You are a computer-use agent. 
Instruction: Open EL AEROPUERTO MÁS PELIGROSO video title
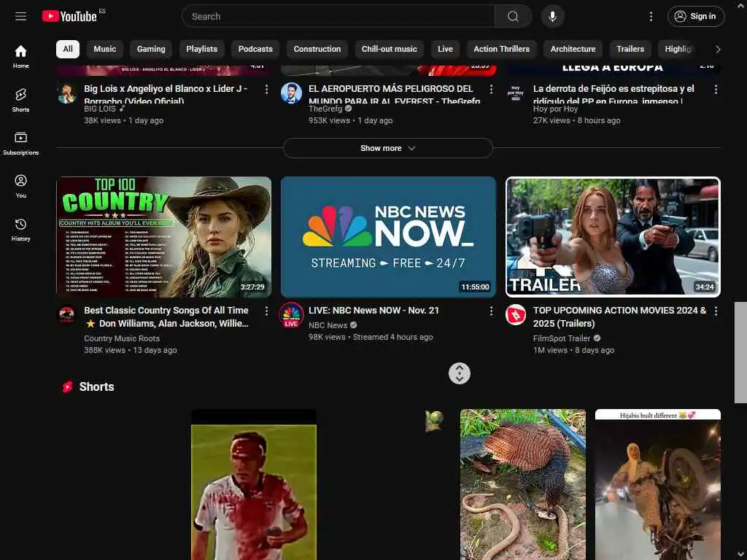coord(395,94)
